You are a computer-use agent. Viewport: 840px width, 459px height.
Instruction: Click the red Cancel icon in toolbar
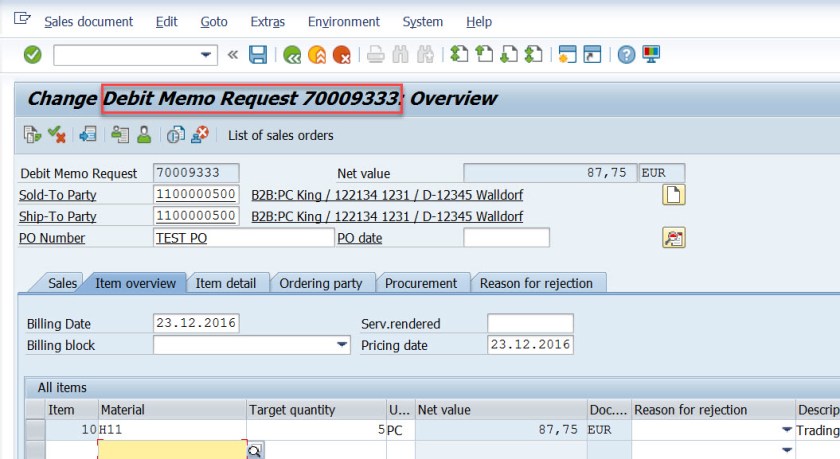click(x=342, y=54)
